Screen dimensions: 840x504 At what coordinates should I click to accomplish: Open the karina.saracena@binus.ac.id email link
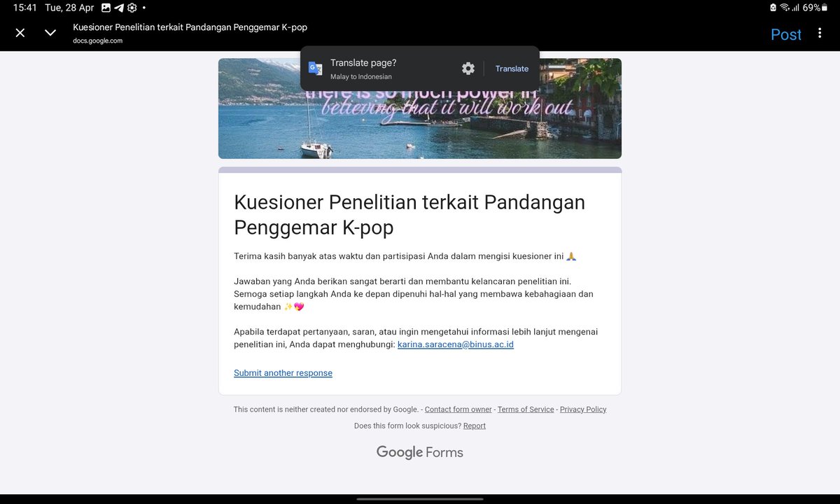456,344
